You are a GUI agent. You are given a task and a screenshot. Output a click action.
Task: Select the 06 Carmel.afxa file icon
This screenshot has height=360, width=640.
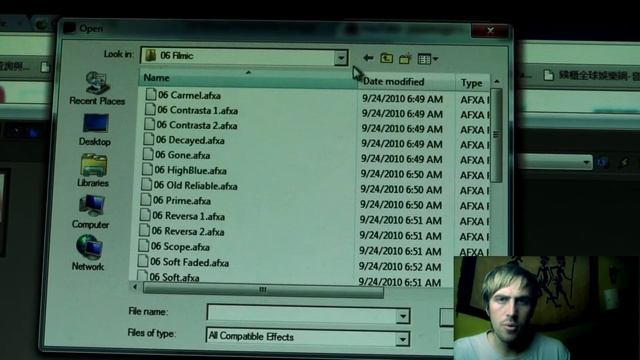(151, 94)
